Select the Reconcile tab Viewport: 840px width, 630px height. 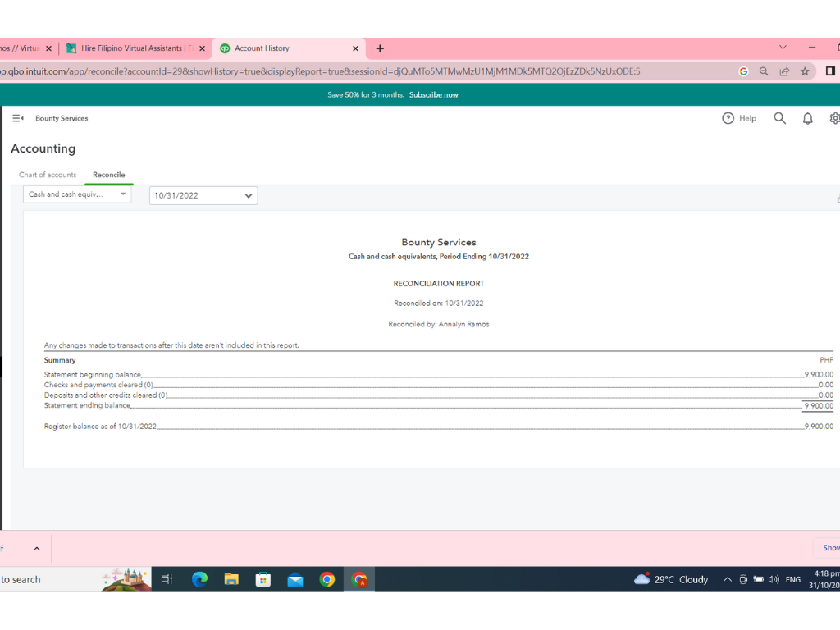coord(109,175)
